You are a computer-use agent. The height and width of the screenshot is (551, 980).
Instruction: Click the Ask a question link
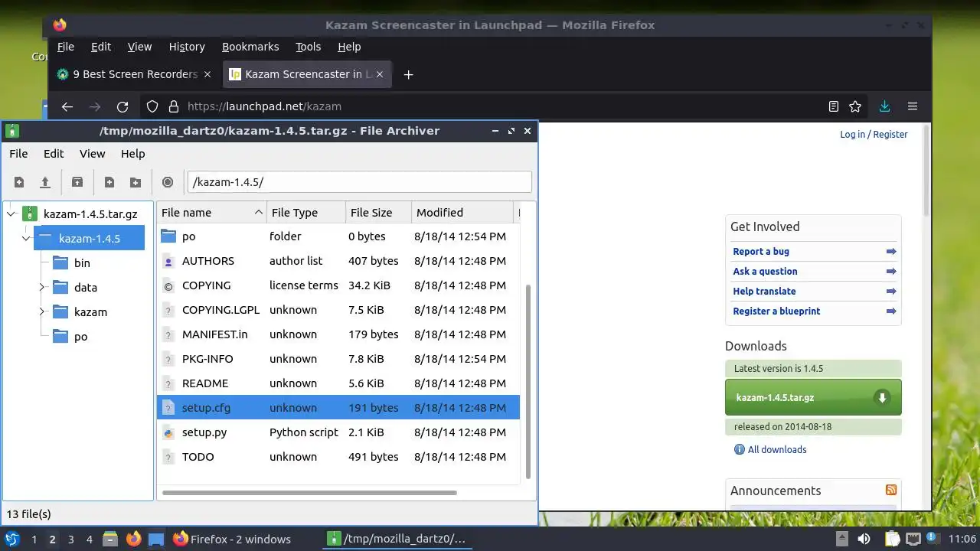click(765, 271)
